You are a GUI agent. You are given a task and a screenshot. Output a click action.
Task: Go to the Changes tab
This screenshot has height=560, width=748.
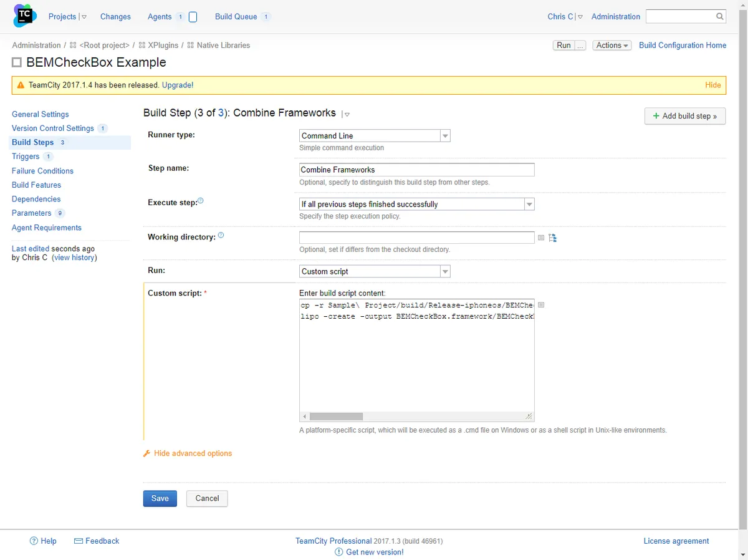click(x=115, y=17)
